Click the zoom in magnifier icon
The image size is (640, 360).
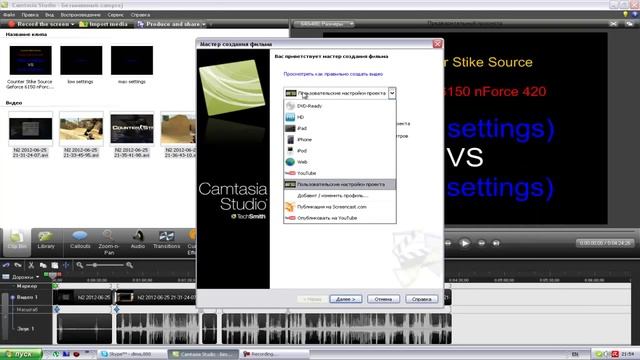(x=129, y=265)
